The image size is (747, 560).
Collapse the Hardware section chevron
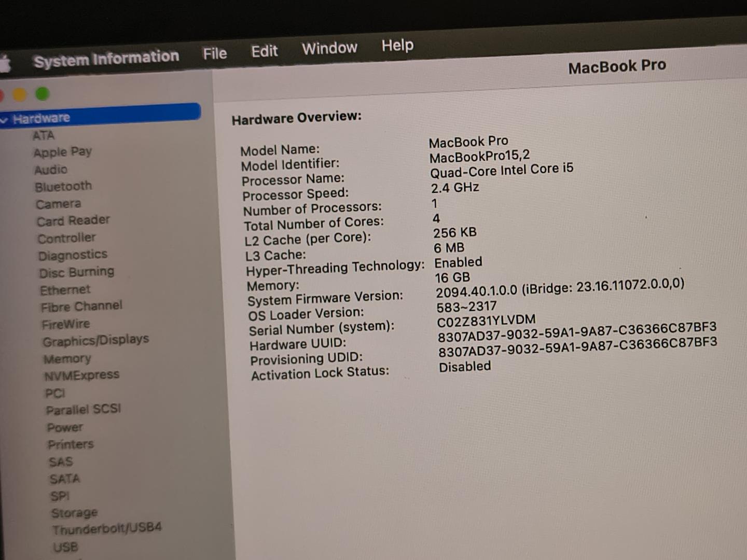[x=4, y=120]
